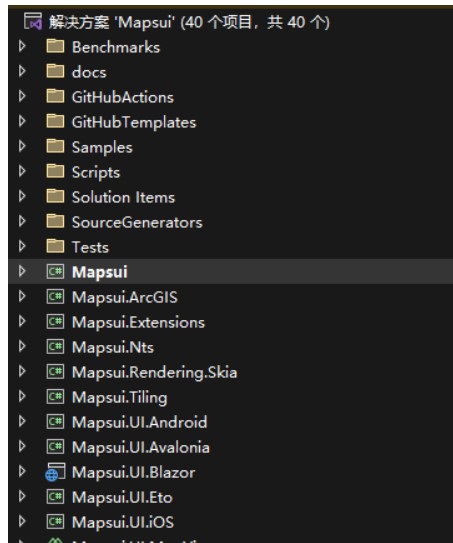Image resolution: width=453 pixels, height=543 pixels.
Task: Select the Benchmarks label
Action: [x=116, y=47]
